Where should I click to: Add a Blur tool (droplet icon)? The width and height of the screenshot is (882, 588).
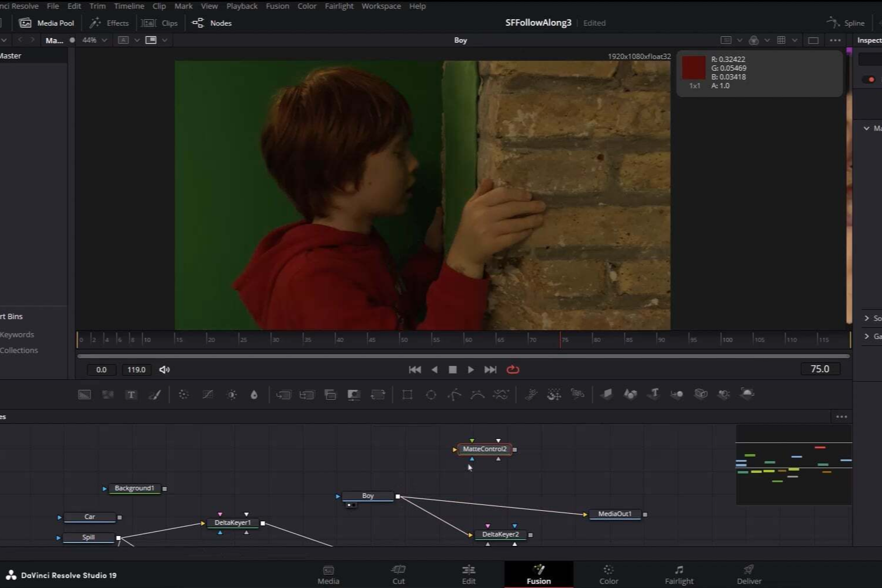(x=254, y=395)
